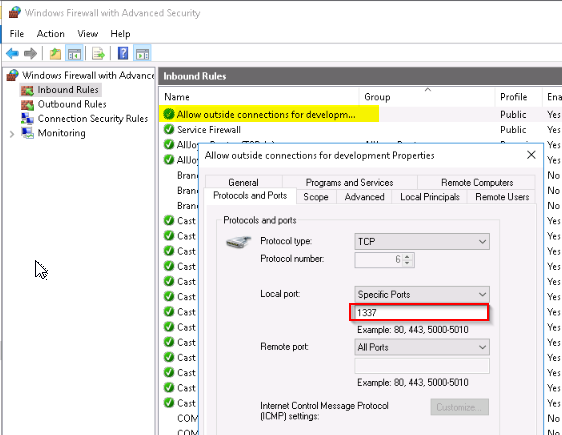The image size is (562, 435).
Task: Expand the Monitoring tree node
Action: click(12, 134)
